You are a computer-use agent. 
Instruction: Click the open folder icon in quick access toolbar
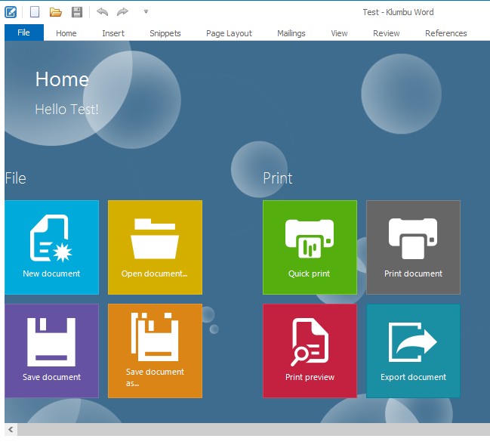(55, 12)
